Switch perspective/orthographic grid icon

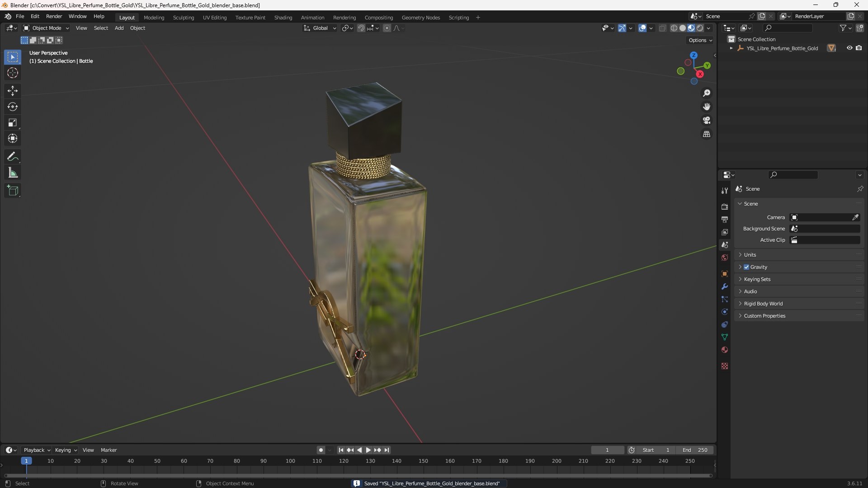click(707, 134)
